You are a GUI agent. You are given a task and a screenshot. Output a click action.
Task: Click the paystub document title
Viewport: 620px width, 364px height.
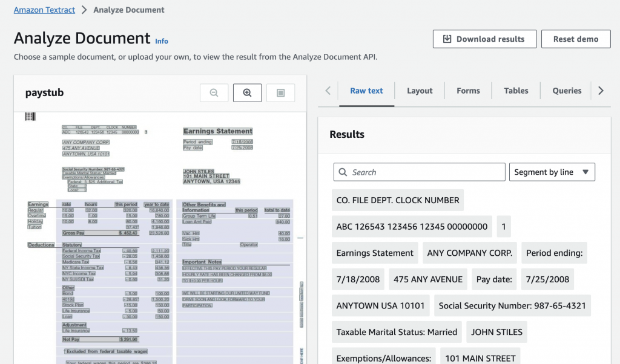tap(44, 93)
